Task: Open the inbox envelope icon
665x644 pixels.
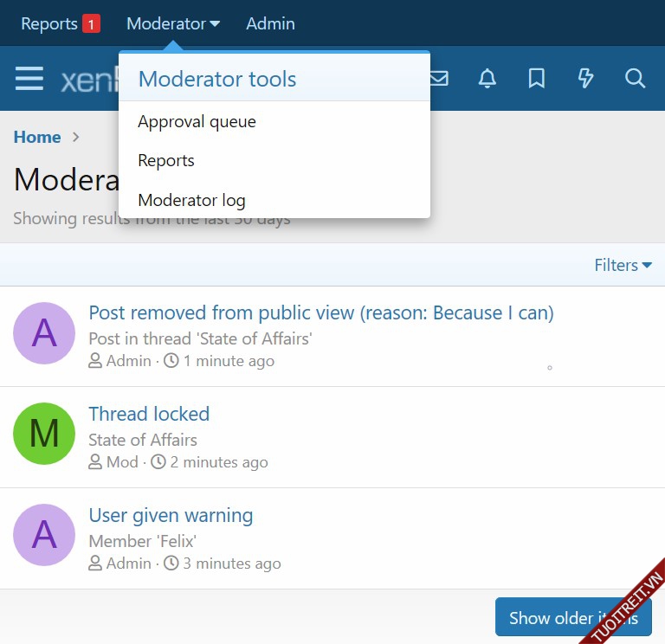Action: point(439,79)
